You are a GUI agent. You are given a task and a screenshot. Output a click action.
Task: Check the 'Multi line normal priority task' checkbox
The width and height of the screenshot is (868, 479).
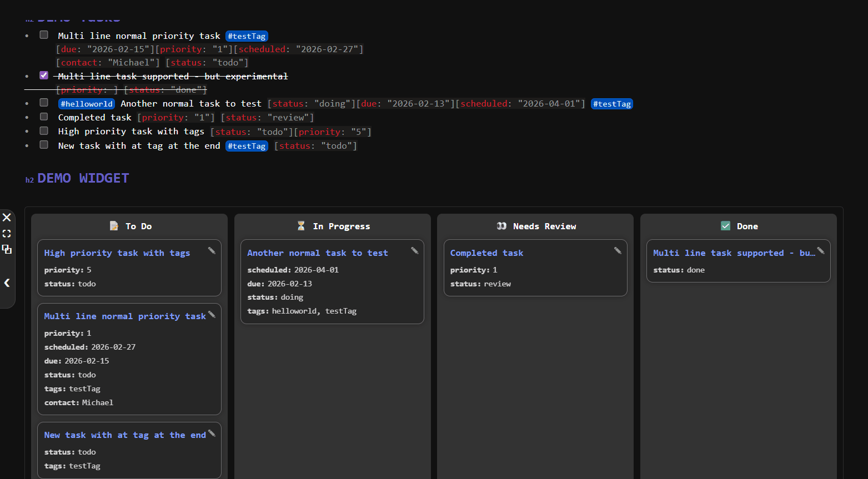pyautogui.click(x=44, y=35)
